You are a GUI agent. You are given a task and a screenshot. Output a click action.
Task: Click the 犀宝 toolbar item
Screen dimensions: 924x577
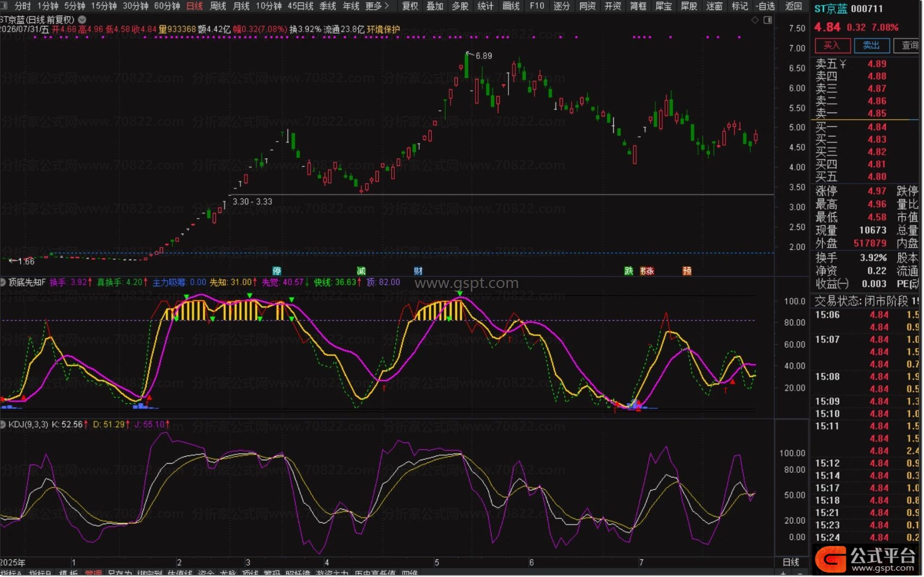coord(664,6)
